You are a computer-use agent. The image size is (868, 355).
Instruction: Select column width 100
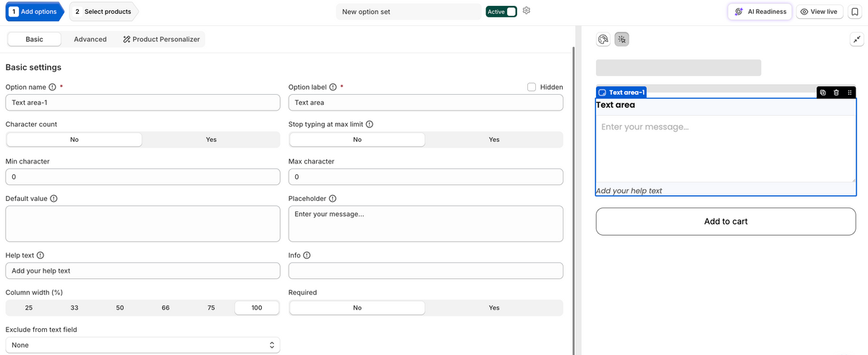(x=257, y=308)
